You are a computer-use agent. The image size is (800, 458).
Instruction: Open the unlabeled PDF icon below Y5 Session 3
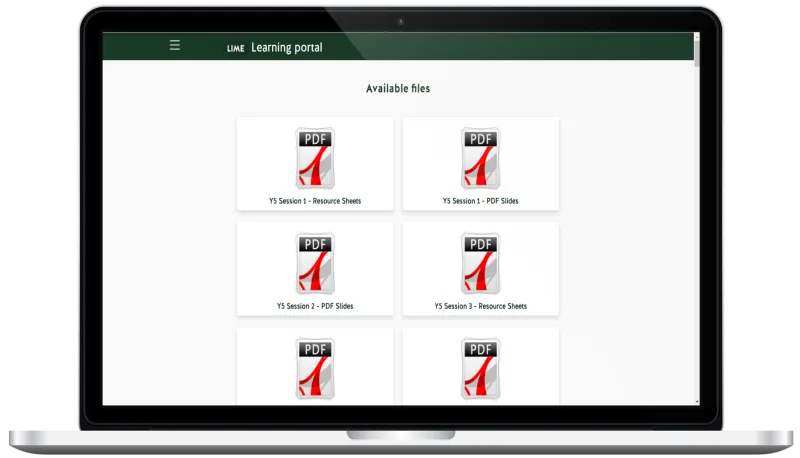[x=481, y=368]
